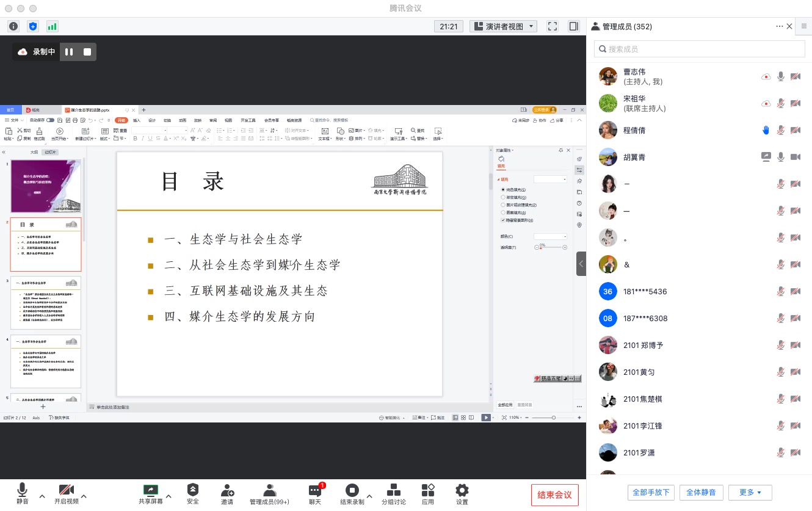Enter full screen mode
This screenshot has height=511, width=812.
click(552, 26)
